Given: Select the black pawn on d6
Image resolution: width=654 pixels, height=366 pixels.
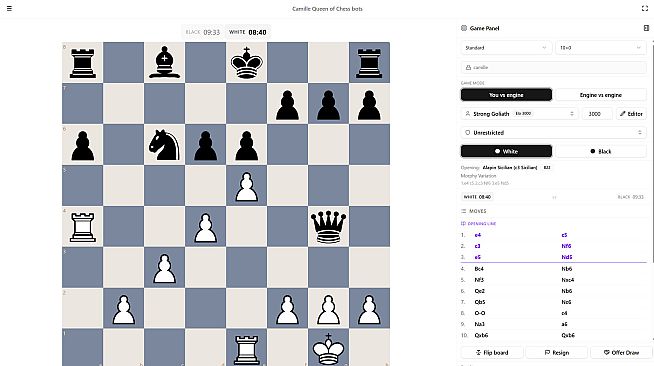Looking at the screenshot, I should pos(206,146).
